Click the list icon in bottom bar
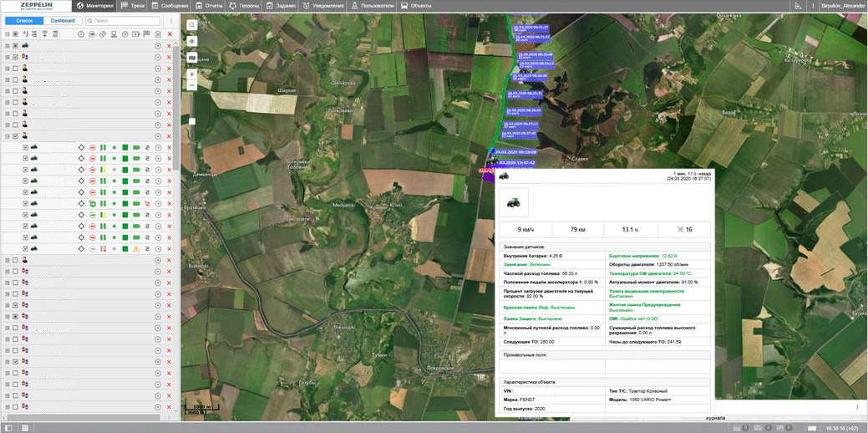Image resolution: width=868 pixels, height=433 pixels. coord(8,428)
